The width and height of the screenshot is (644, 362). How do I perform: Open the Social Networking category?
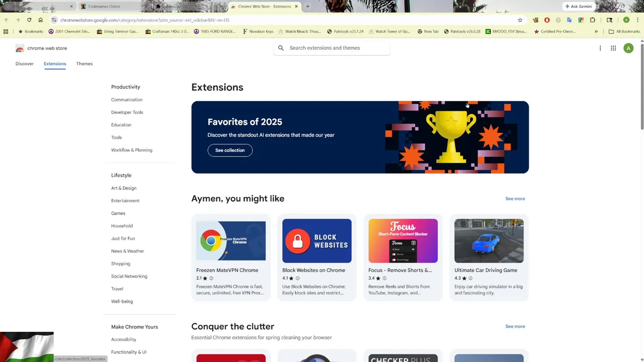(x=129, y=276)
